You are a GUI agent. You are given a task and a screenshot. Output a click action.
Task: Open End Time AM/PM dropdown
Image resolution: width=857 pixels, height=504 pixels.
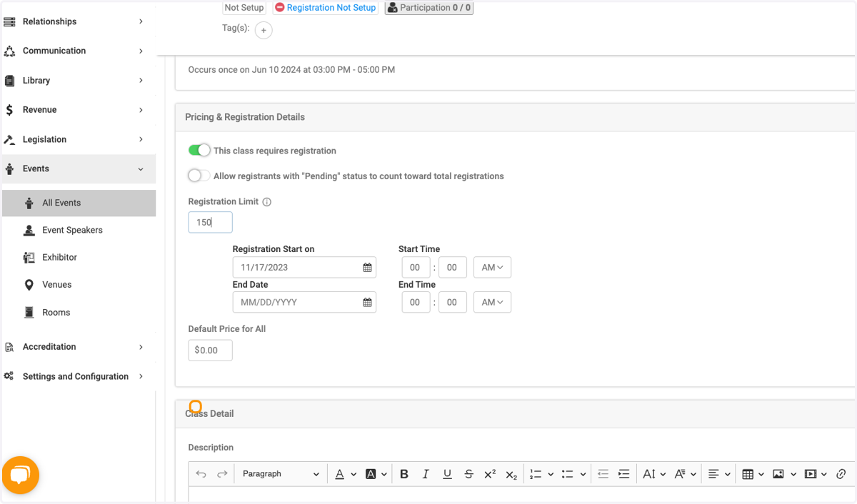pyautogui.click(x=492, y=303)
